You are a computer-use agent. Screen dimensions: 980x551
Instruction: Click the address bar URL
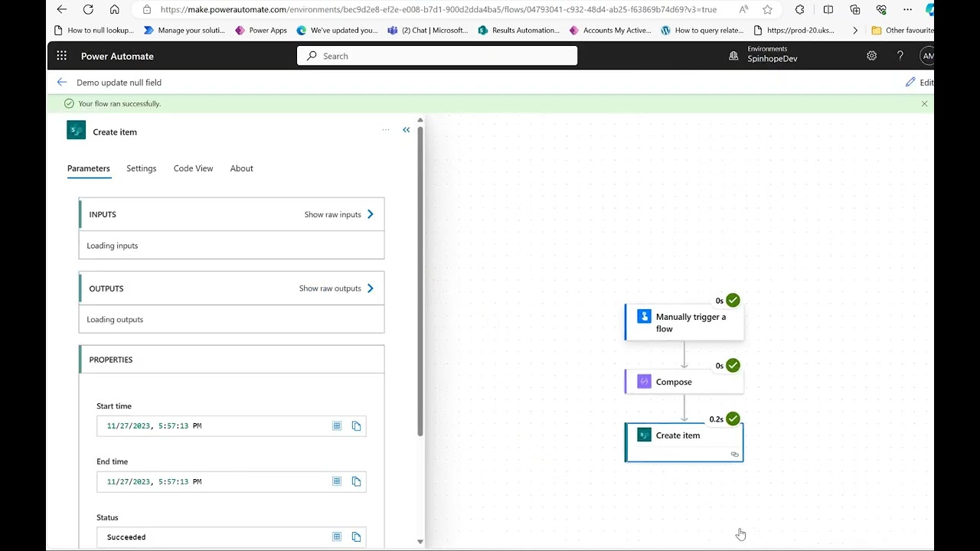pos(438,9)
